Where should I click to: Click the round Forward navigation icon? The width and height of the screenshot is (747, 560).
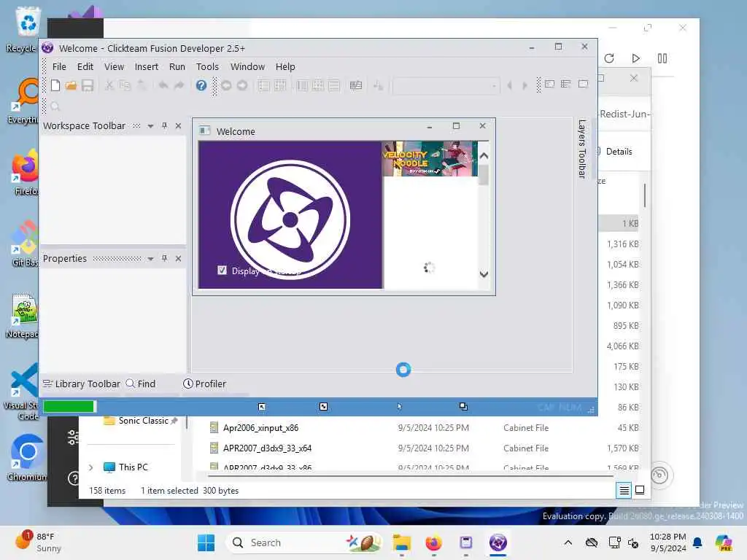tap(242, 85)
